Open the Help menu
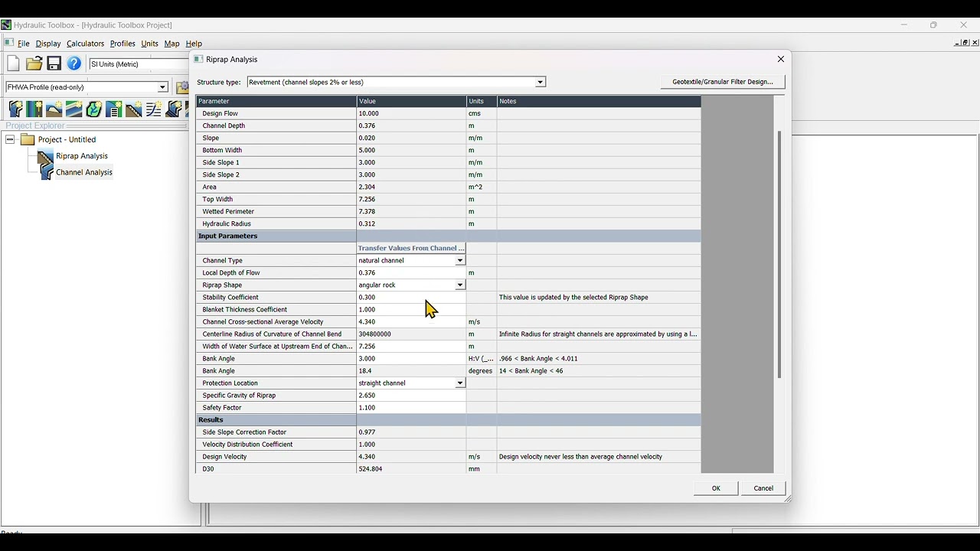The width and height of the screenshot is (980, 551). (x=194, y=44)
